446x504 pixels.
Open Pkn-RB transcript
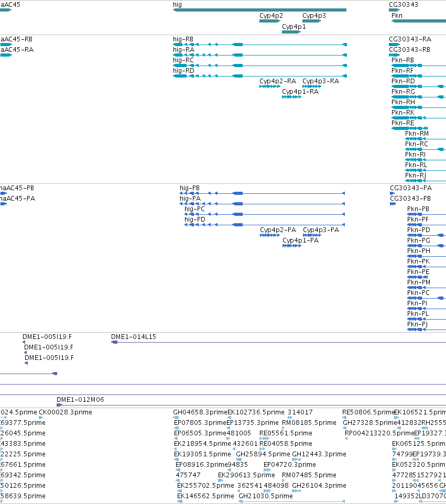coord(403,60)
